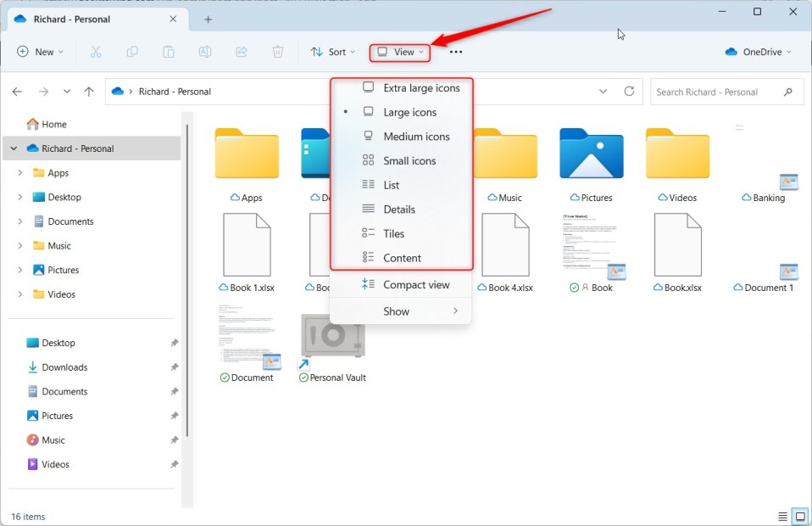Open the Share icon in the command bar
Screen dimensions: 812x526
(x=242, y=52)
